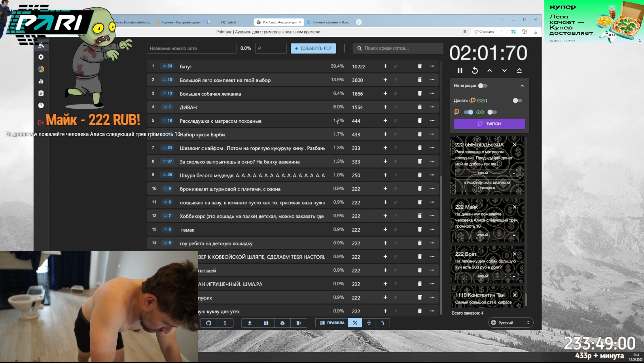
Task: Click the purple TWITCH button
Action: click(x=489, y=124)
